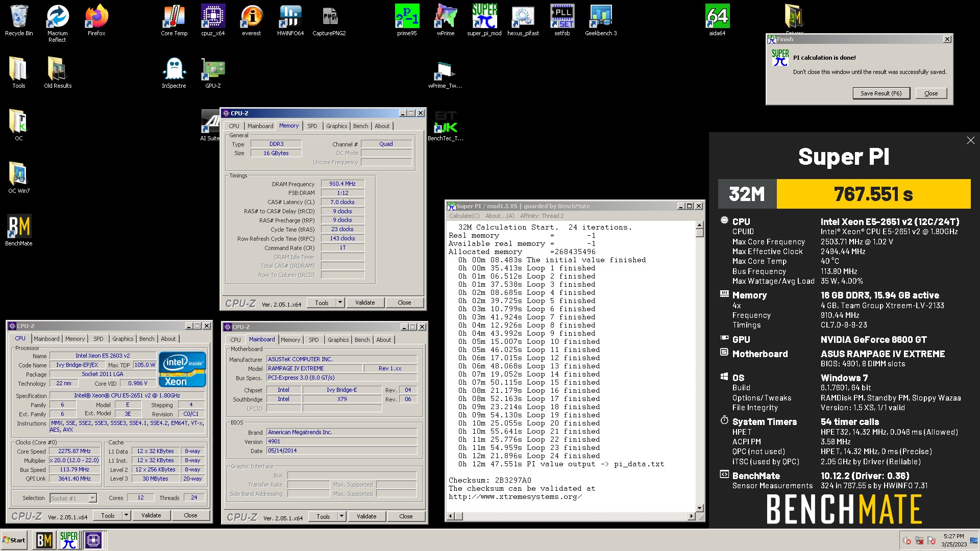The height and width of the screenshot is (551, 980).
Task: Click the Intel Xeon logo in CPU-Z
Action: click(x=182, y=369)
